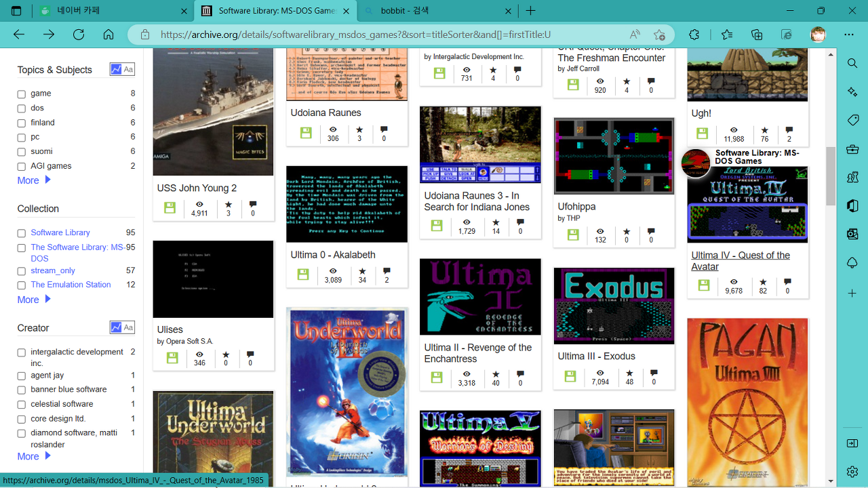Check the 'stream_only' collection filter
The width and height of the screenshot is (868, 488).
point(22,271)
